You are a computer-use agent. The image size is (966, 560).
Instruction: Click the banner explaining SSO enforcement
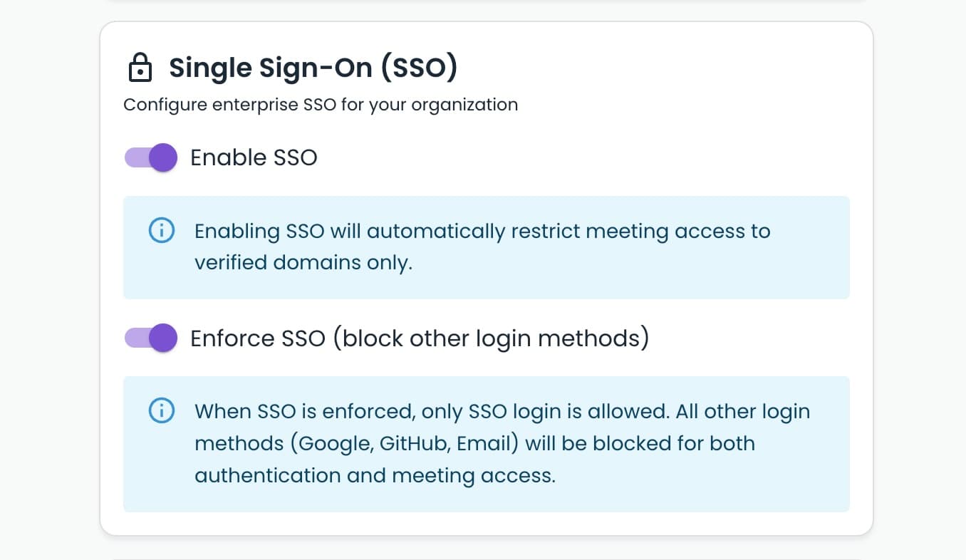(487, 443)
